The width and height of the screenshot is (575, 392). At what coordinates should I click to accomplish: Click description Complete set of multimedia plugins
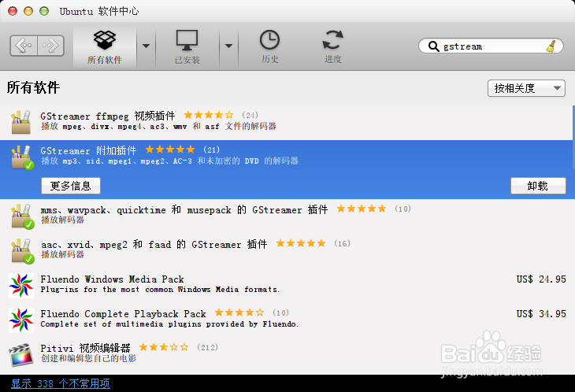tap(169, 324)
